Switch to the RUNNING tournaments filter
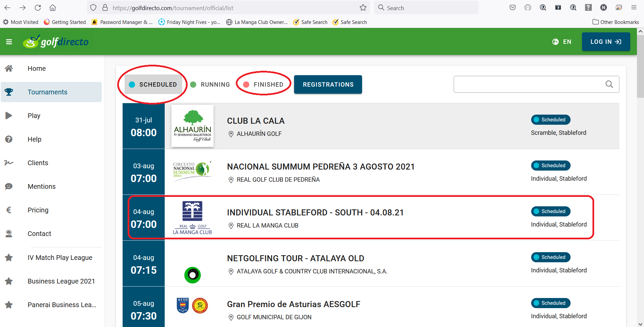The height and width of the screenshot is (327, 644). tap(210, 84)
